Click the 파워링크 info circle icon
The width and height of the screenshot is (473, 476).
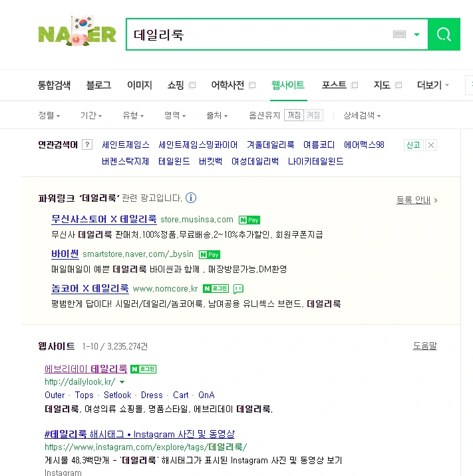[x=191, y=198]
